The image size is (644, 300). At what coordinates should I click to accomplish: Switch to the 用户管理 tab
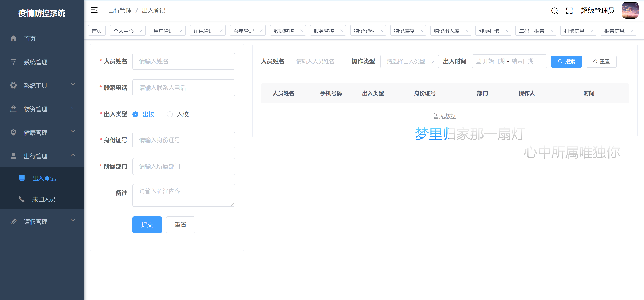[x=164, y=31]
